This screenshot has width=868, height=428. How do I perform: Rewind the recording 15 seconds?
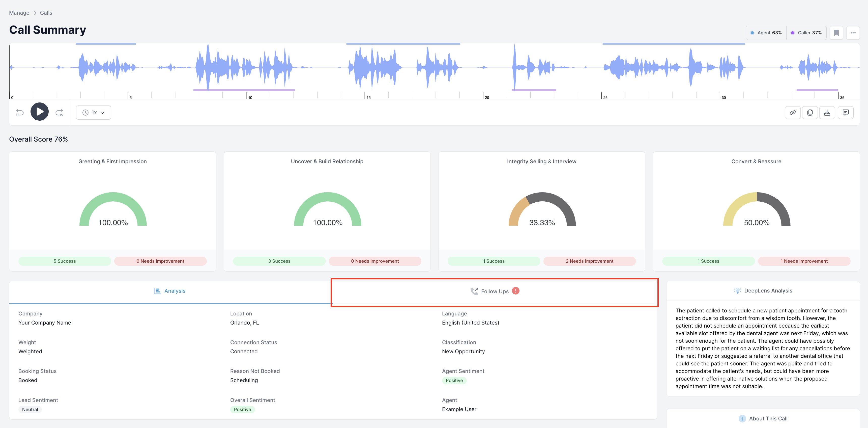[20, 112]
